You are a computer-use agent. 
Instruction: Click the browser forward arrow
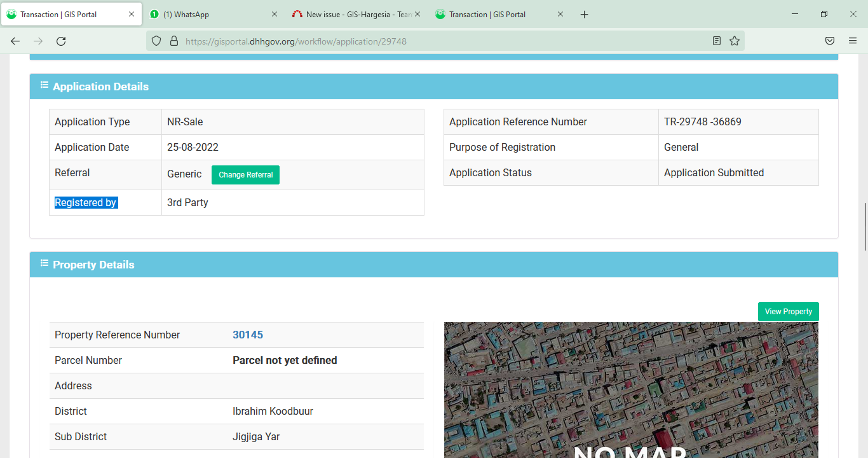coord(38,41)
